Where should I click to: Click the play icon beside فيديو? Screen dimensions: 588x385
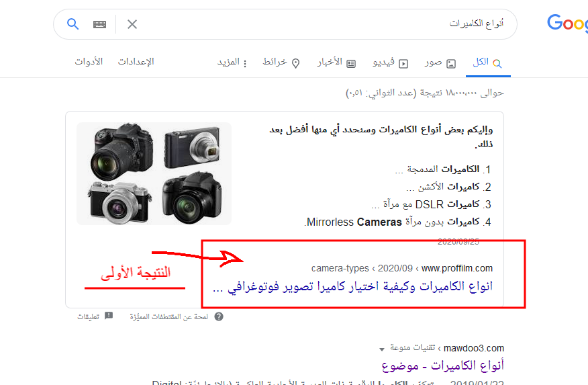coord(403,64)
